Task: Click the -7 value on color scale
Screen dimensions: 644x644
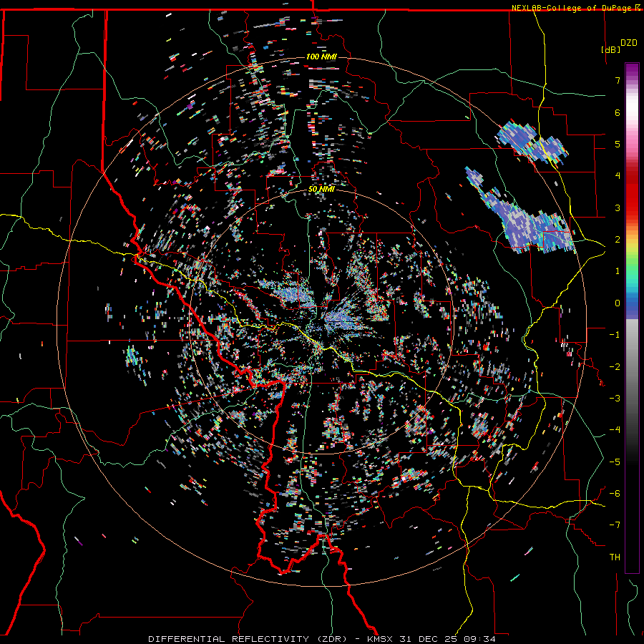Action: tap(615, 525)
